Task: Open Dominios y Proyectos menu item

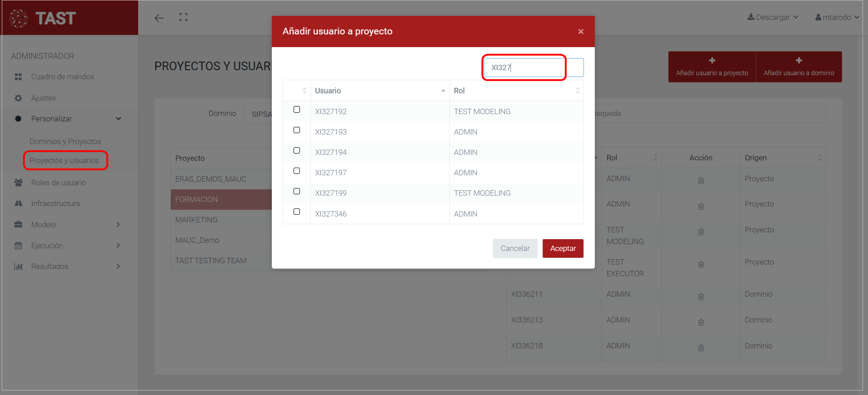Action: point(65,141)
